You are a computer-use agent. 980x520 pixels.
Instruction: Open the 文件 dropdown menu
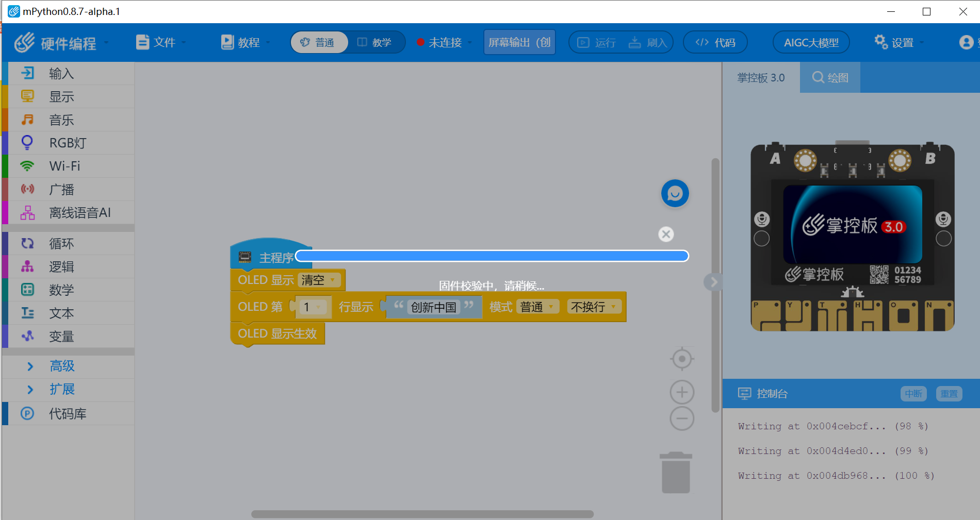coord(160,42)
